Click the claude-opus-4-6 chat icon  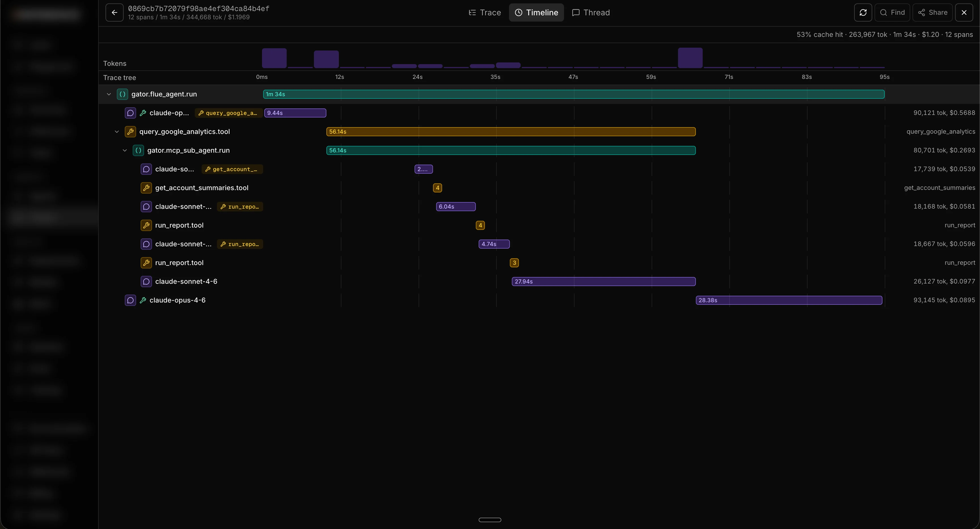[x=130, y=300]
